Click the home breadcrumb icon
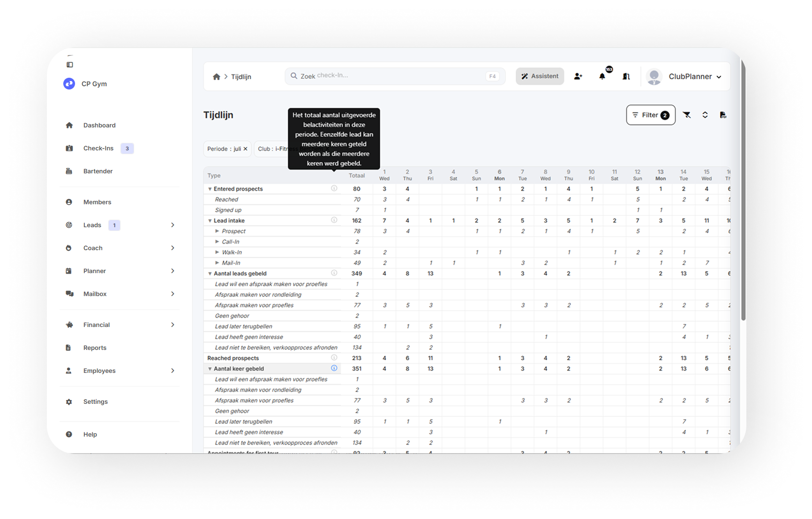The height and width of the screenshot is (519, 812). (216, 76)
